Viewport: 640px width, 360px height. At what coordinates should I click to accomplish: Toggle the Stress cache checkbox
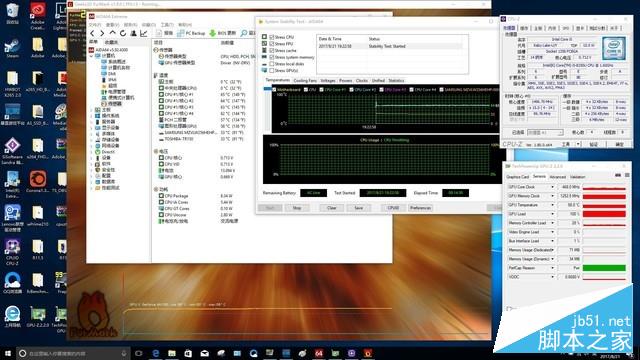pyautogui.click(x=271, y=51)
